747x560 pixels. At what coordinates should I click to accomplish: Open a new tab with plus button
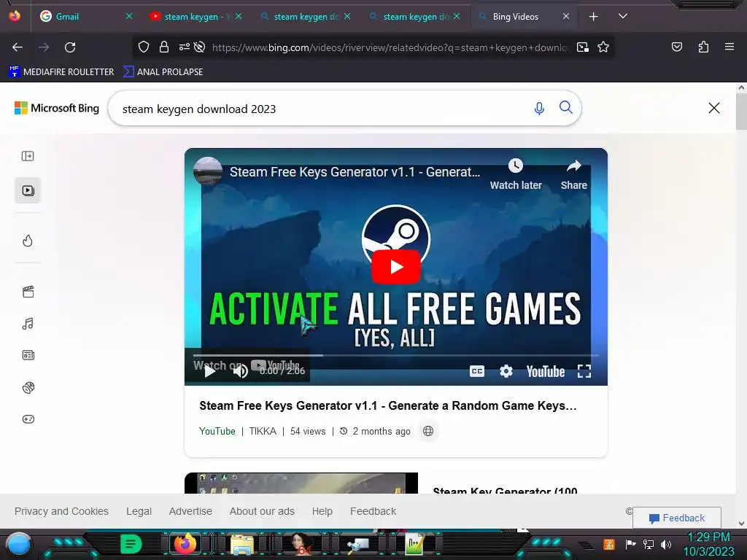(593, 17)
